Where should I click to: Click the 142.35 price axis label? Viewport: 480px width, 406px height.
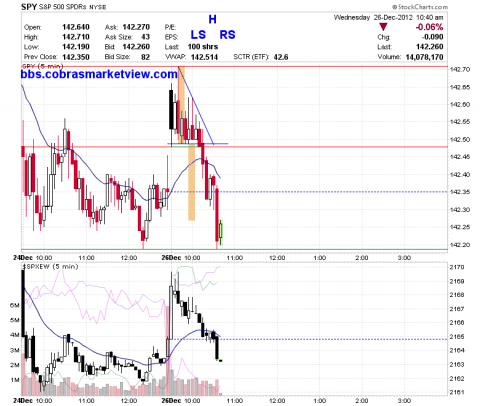460,192
